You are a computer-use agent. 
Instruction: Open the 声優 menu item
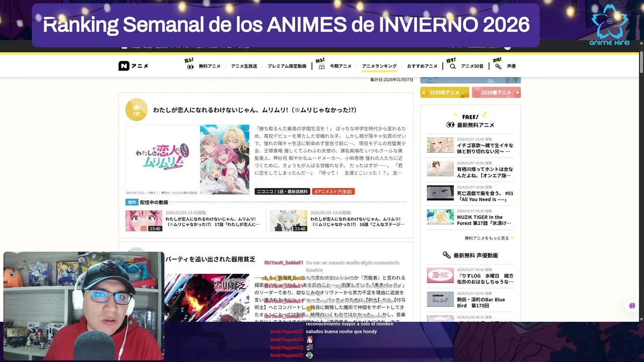tap(511, 66)
